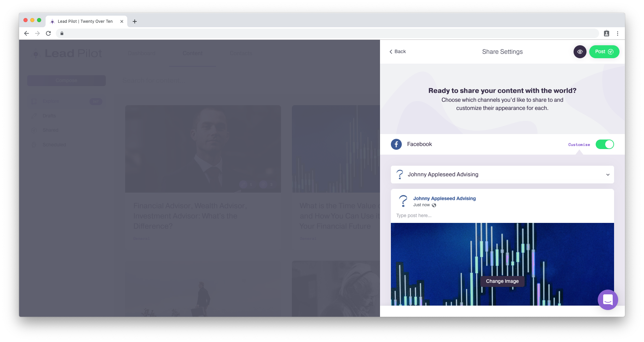Click the Lead Pilot logo
Viewport: 644px width, 342px height.
point(67,53)
